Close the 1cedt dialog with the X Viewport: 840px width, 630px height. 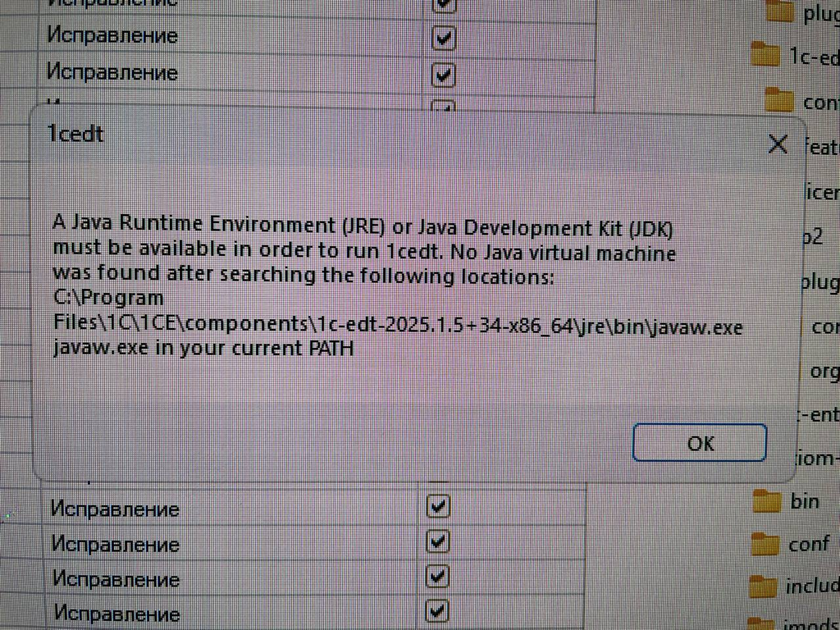[x=777, y=145]
